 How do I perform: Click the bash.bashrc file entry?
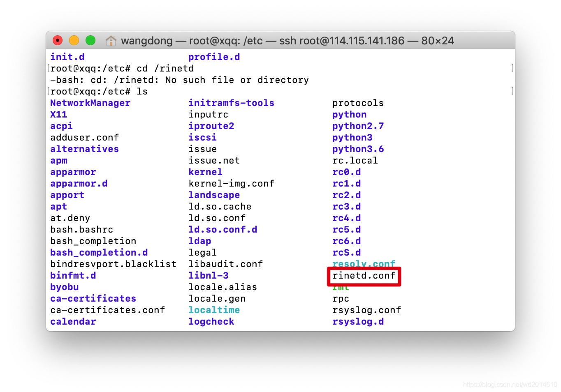click(x=82, y=230)
